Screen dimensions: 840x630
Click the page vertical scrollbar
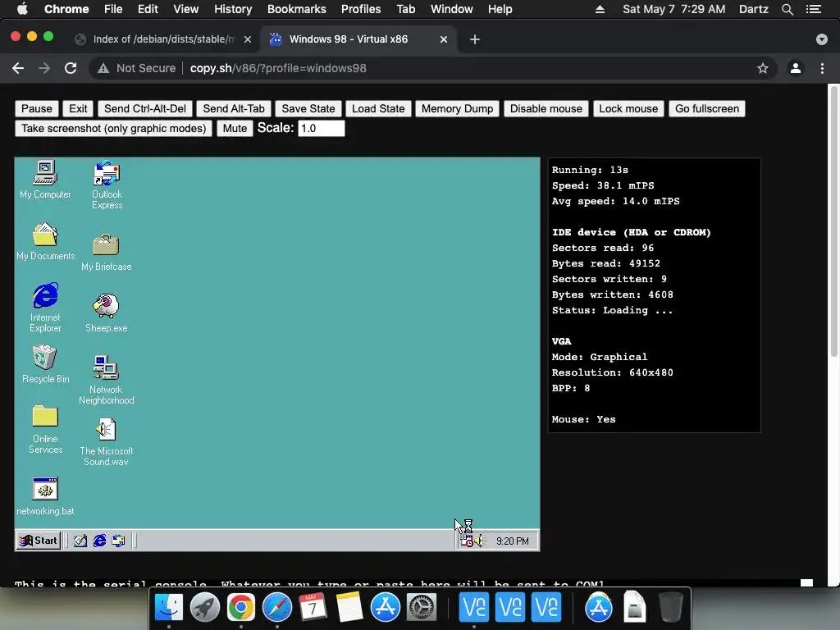click(833, 221)
